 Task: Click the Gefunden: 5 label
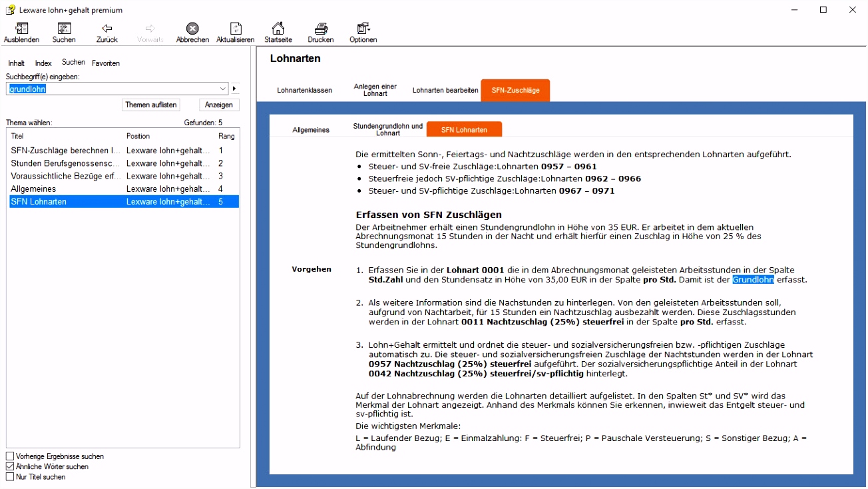click(x=203, y=123)
